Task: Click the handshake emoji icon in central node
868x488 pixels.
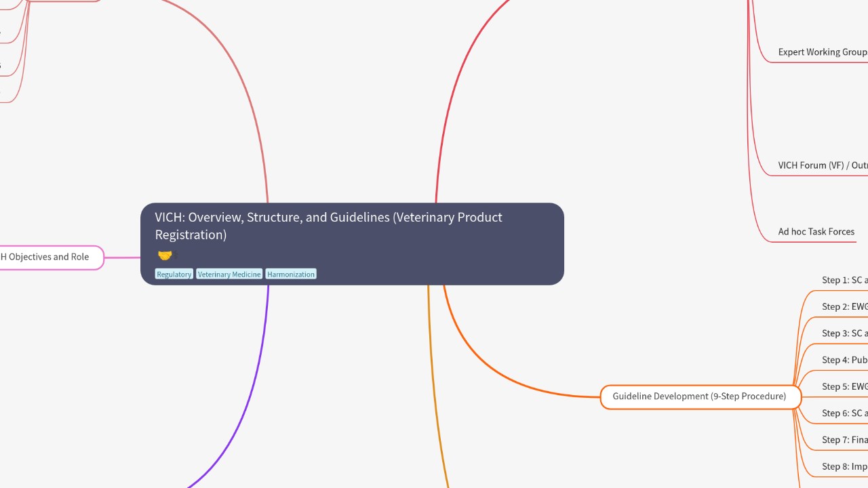Action: [165, 256]
